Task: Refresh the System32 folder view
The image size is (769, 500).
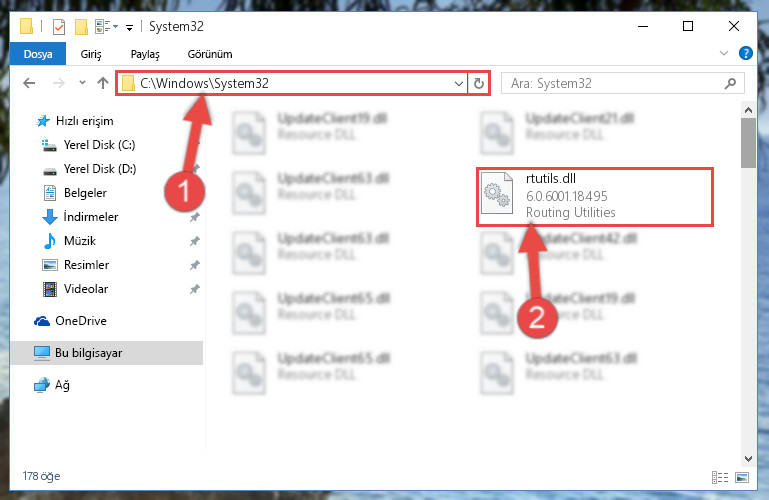Action: (x=479, y=83)
